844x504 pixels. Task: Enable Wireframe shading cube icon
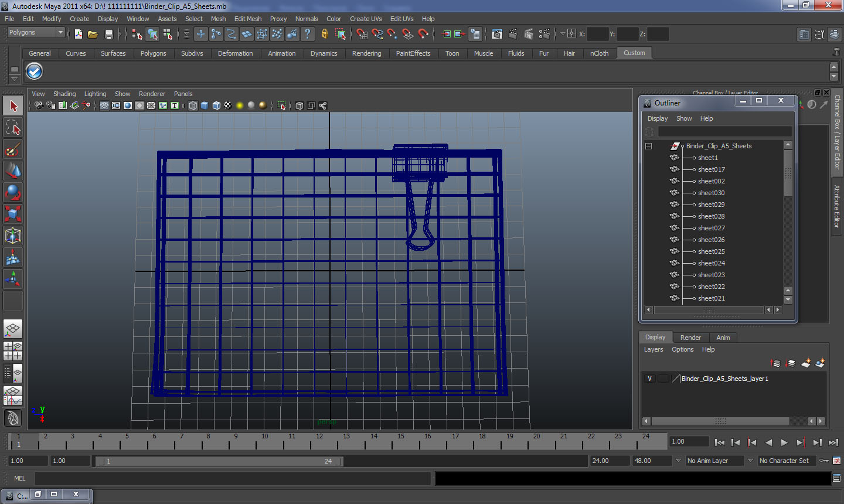click(193, 105)
